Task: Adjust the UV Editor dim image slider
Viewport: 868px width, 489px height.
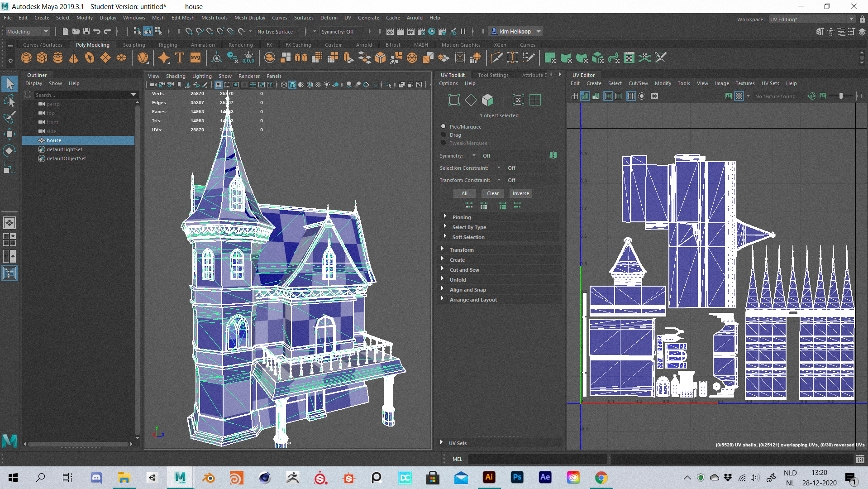Action: click(842, 96)
